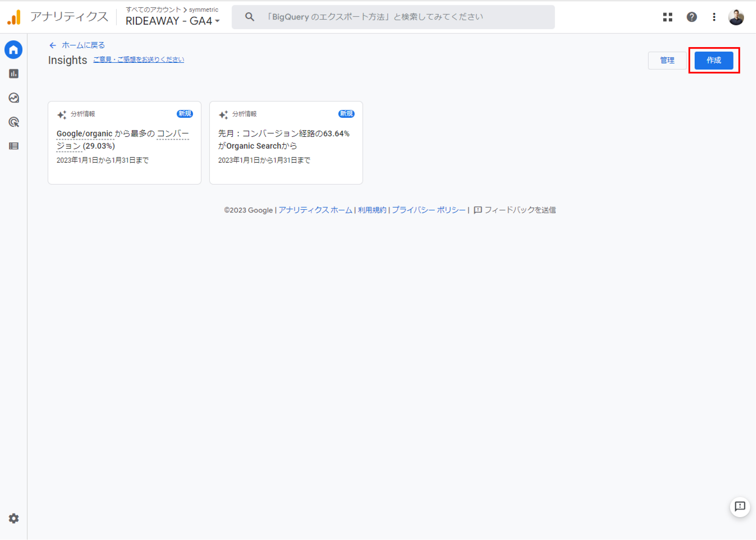This screenshot has width=756, height=540.
Task: Open the user account avatar
Action: [736, 17]
